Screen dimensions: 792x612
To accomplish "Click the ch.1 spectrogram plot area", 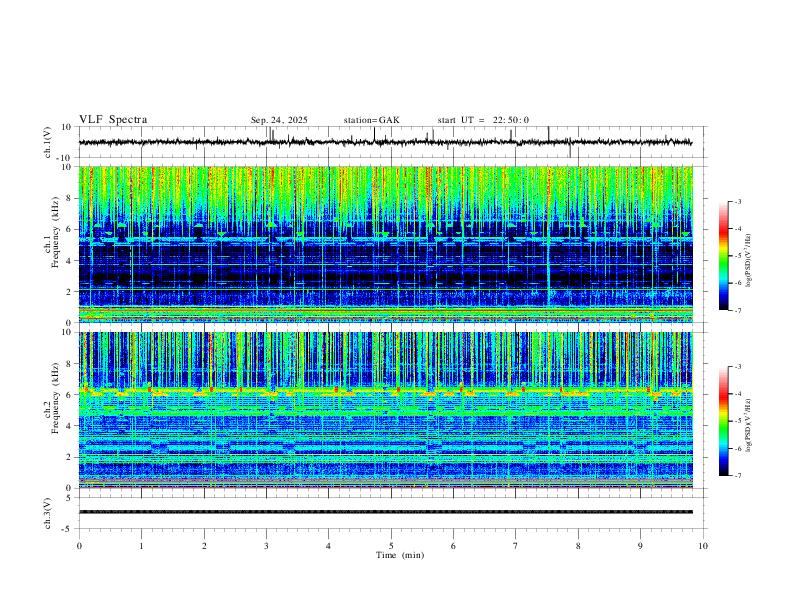I will tap(386, 244).
